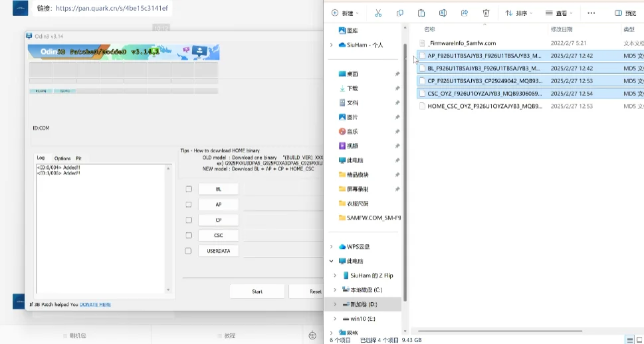Switch to the Options tab in Odin
The height and width of the screenshot is (344, 644).
click(x=62, y=158)
